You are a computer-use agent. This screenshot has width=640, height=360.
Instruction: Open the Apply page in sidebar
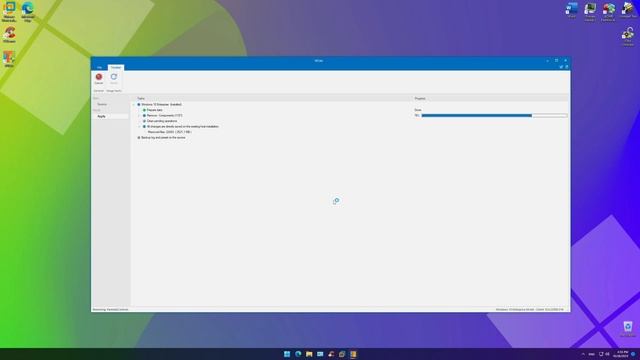pos(110,116)
